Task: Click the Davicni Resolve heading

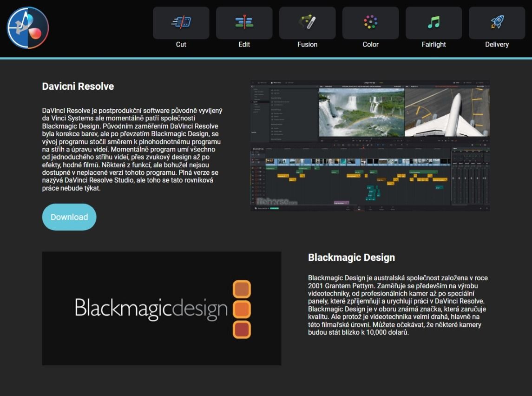Action: [78, 86]
